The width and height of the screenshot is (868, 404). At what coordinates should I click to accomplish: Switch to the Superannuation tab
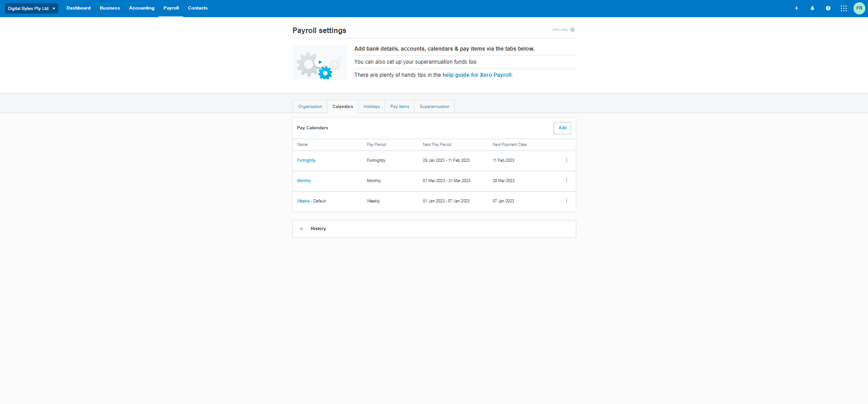[435, 107]
